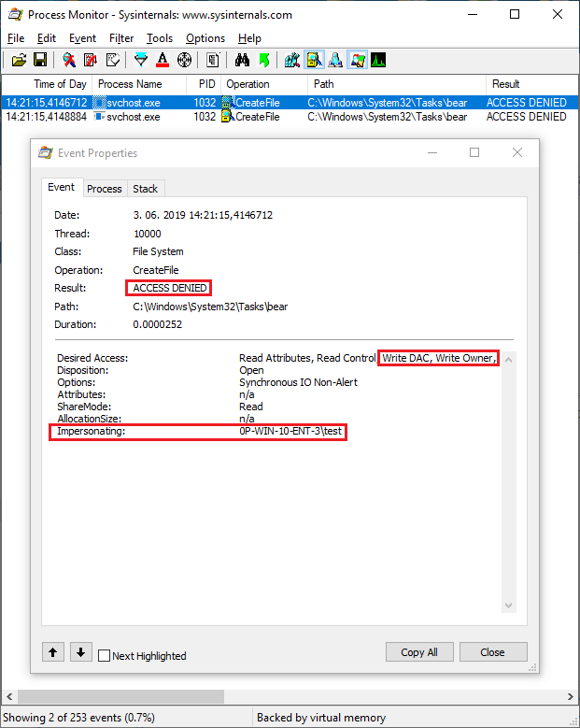Click the Date value 3. 06. 2019

[203, 215]
